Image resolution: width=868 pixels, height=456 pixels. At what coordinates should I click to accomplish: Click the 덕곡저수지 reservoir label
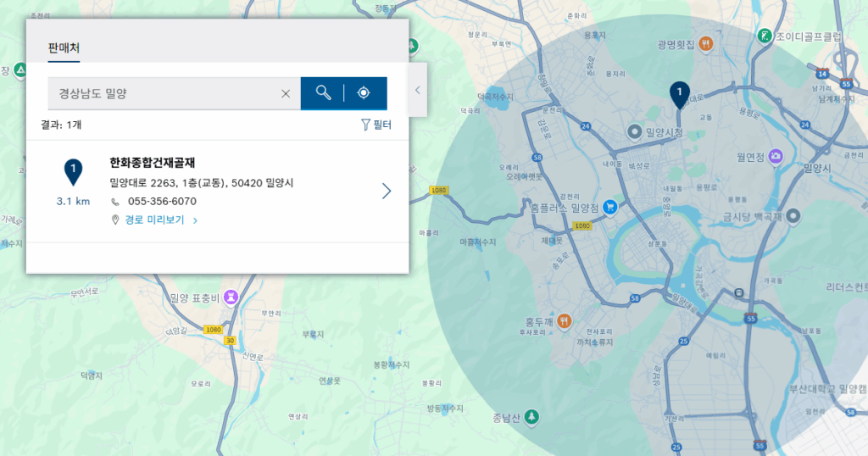pos(495,97)
